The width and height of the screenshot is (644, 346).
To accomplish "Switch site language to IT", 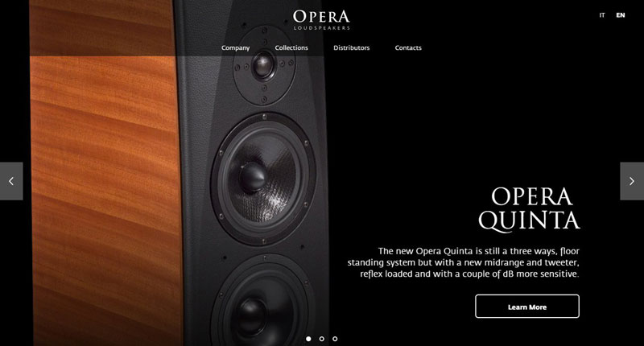I will [x=601, y=15].
